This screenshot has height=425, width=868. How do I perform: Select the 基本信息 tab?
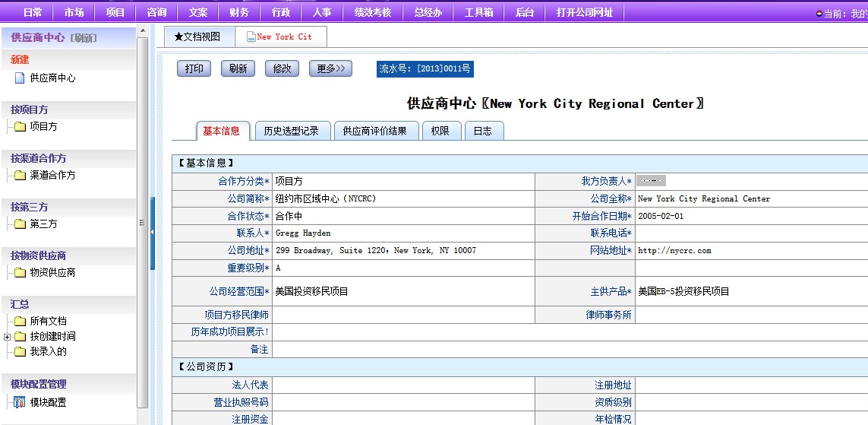coord(222,132)
